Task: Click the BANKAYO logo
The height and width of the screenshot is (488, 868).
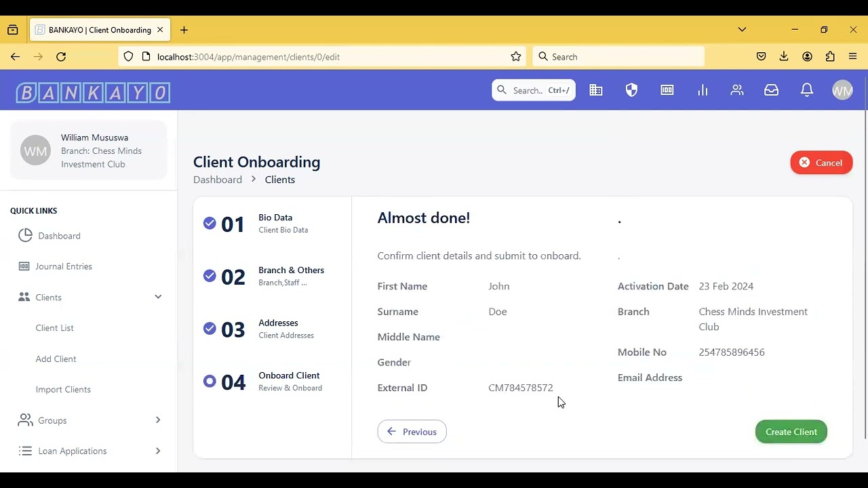Action: pyautogui.click(x=93, y=93)
